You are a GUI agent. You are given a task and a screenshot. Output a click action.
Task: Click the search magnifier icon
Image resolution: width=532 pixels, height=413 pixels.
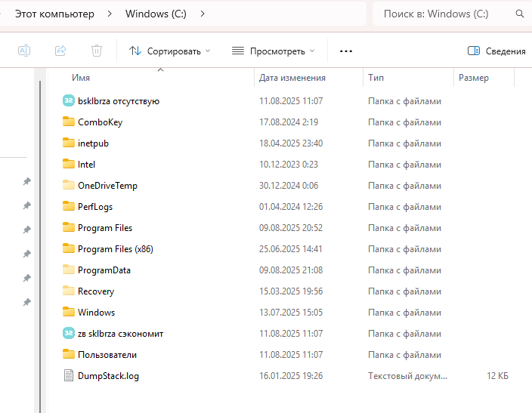[519, 14]
